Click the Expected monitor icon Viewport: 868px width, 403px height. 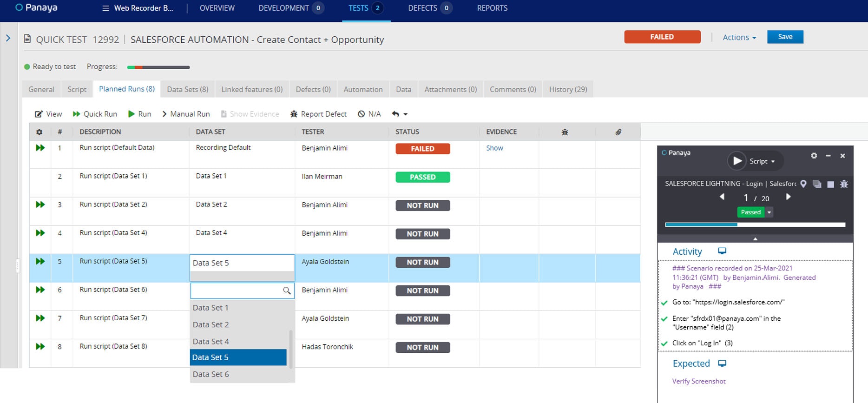(722, 363)
